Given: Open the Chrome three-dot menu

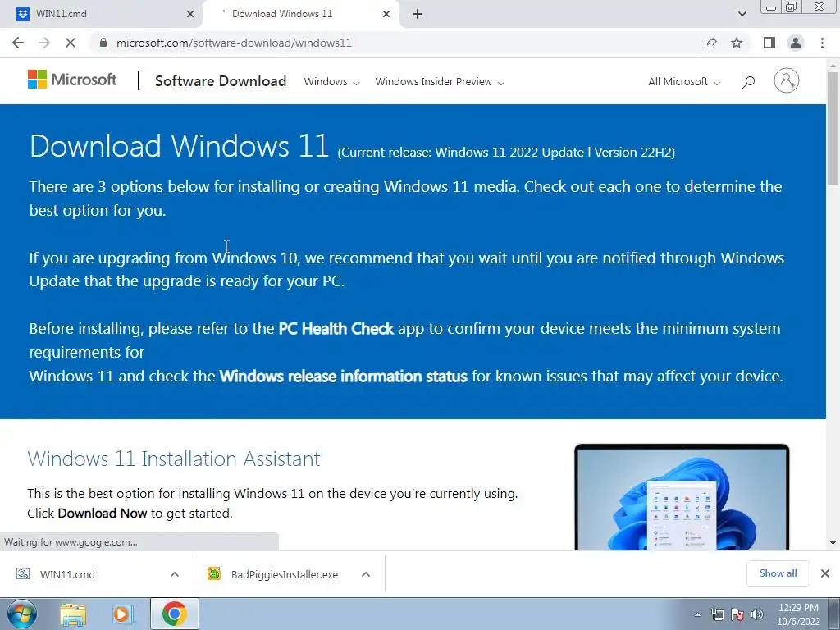Looking at the screenshot, I should point(822,43).
